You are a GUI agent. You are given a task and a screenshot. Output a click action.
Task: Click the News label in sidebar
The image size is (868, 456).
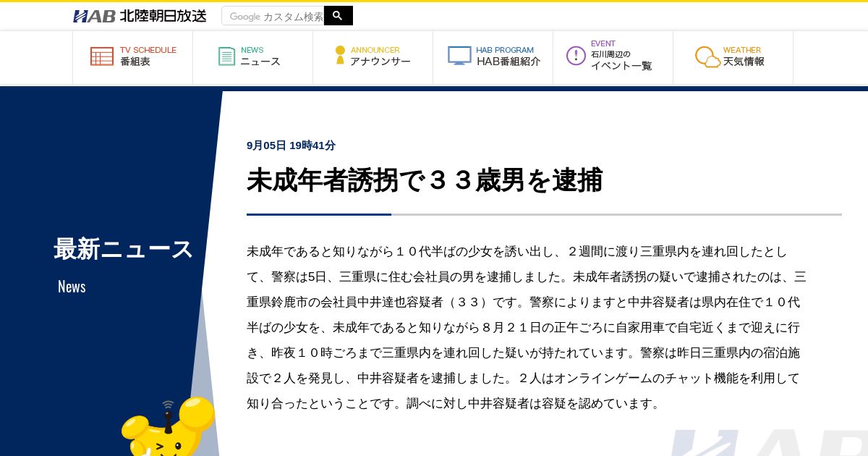coord(72,287)
